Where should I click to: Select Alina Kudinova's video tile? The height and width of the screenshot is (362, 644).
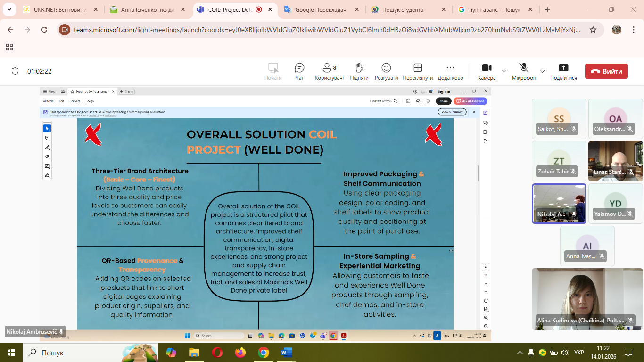(587, 299)
